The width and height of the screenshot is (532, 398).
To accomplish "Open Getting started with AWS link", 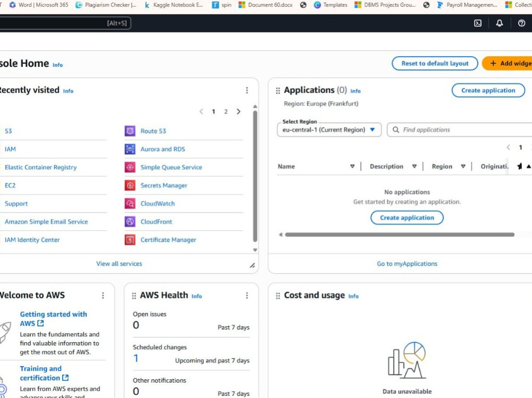I will pos(53,319).
